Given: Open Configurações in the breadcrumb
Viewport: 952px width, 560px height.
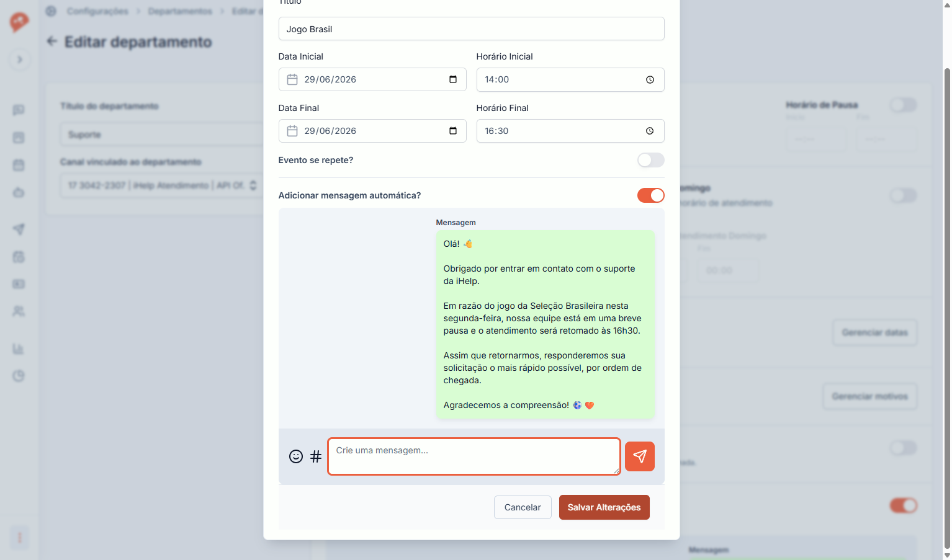Looking at the screenshot, I should (x=97, y=11).
